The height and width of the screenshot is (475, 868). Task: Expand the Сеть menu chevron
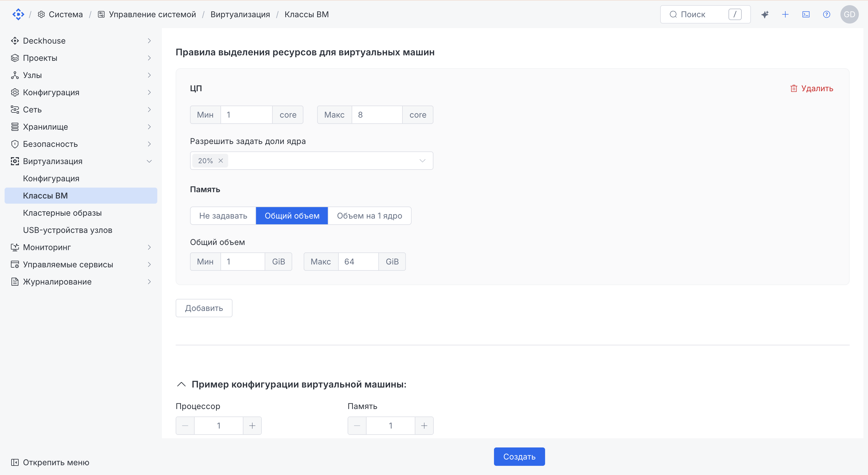(149, 109)
